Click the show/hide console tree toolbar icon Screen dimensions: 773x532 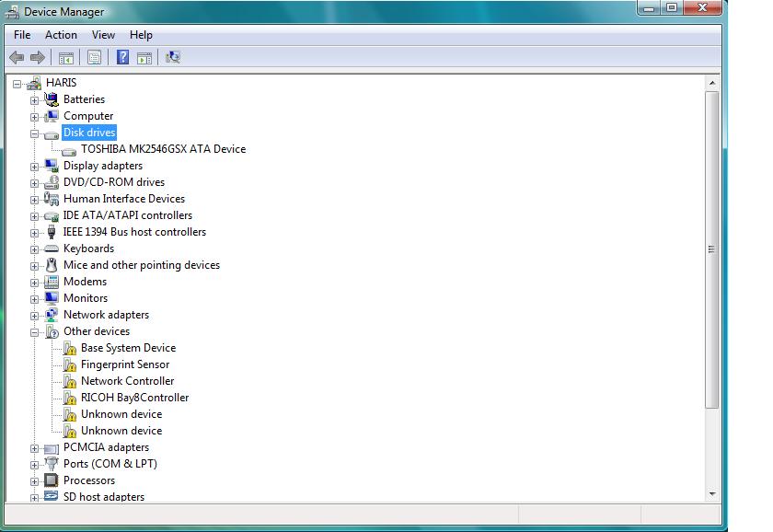65,58
